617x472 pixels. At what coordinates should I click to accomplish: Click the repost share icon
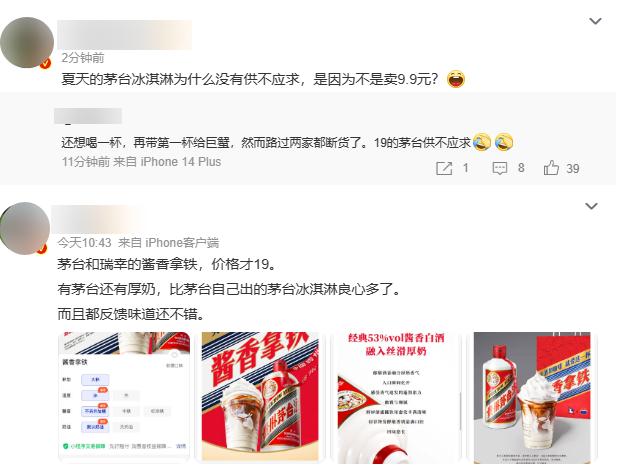pyautogui.click(x=444, y=168)
